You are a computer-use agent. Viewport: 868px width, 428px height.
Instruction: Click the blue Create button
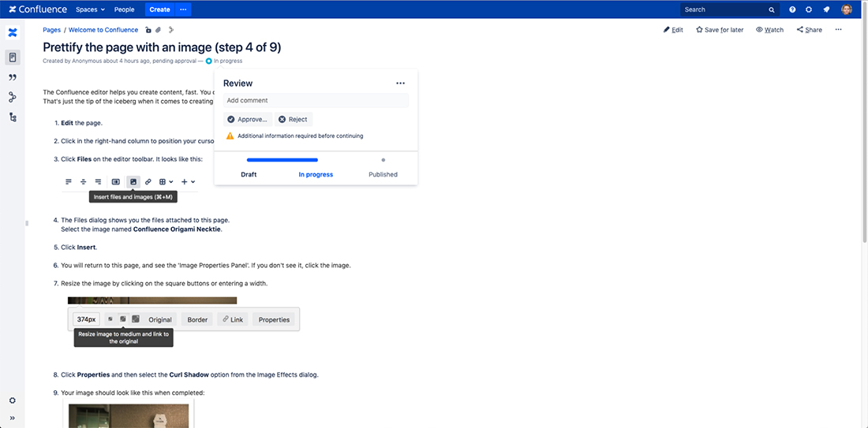coord(160,9)
